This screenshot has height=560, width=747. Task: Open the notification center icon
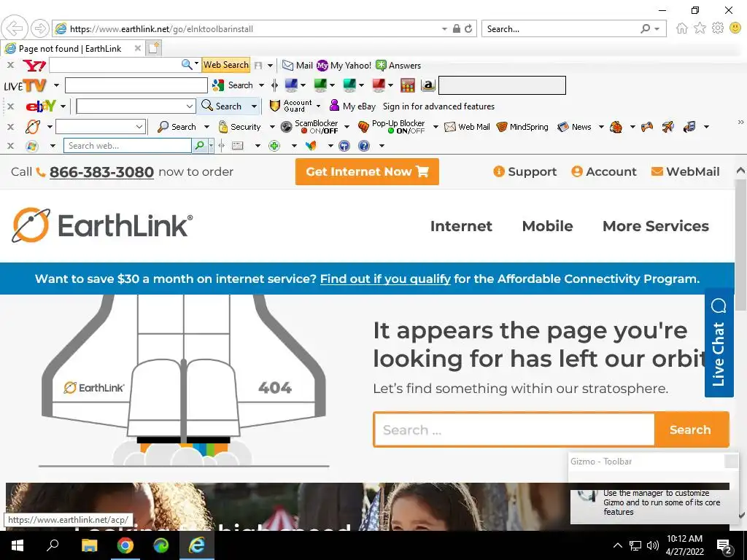pyautogui.click(x=724, y=545)
